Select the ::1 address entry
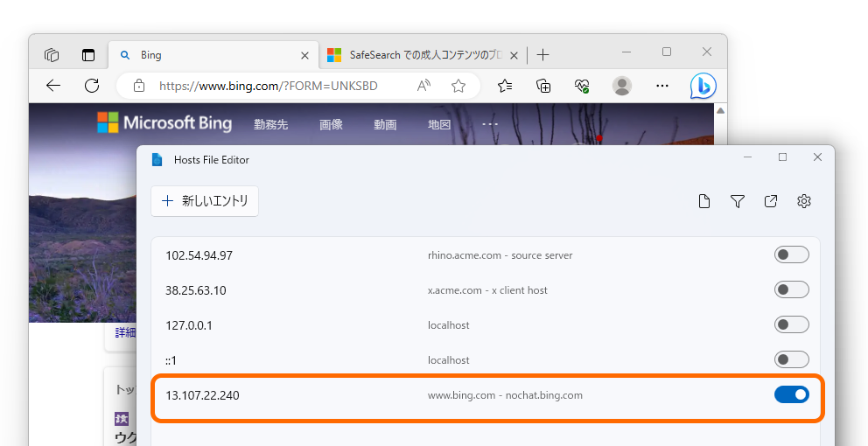The image size is (868, 446). point(171,361)
